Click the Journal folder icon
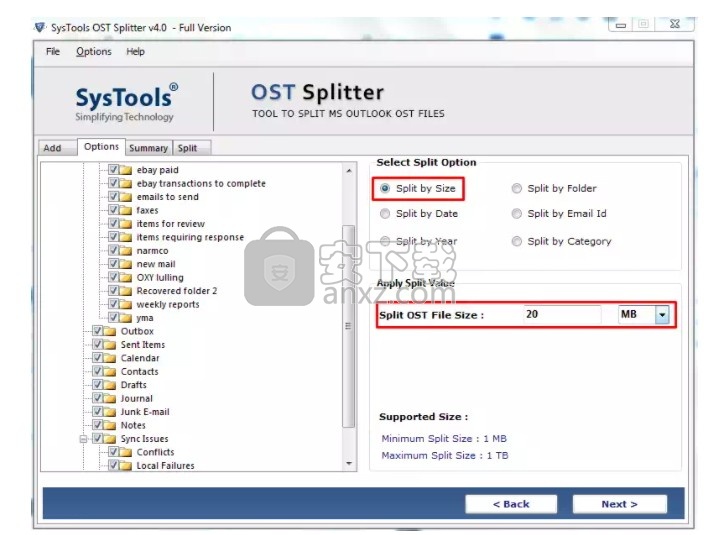The height and width of the screenshot is (535, 704). point(110,399)
